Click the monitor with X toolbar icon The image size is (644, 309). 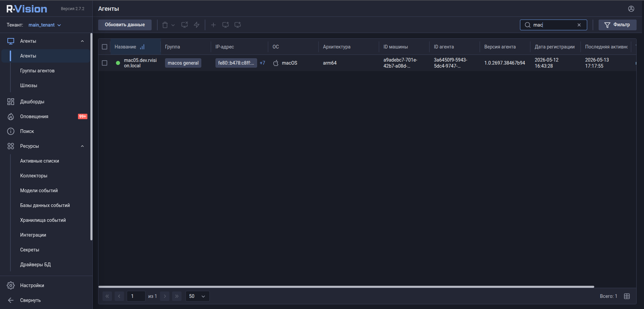click(x=185, y=25)
